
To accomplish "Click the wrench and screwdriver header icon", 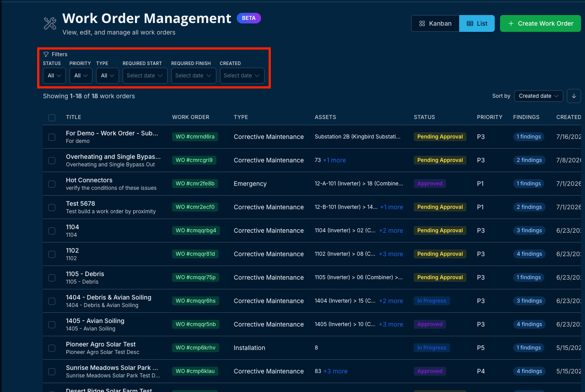I will 50,23.
